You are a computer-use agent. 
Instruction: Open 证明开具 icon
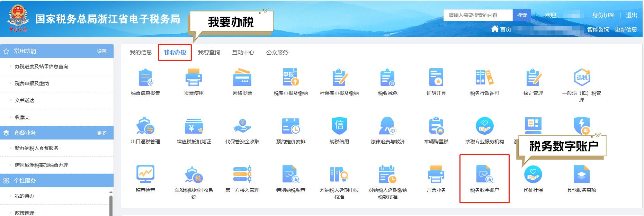(436, 77)
